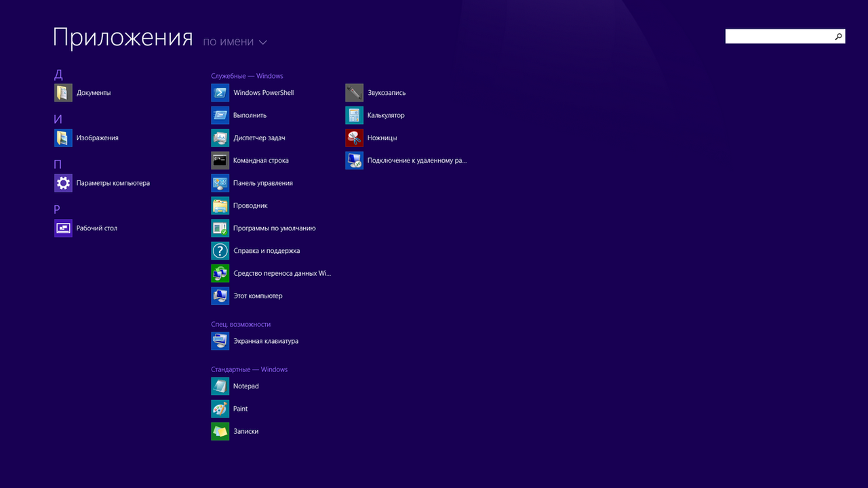The width and height of the screenshot is (868, 488).
Task: Open Ножницы snipping tool icon
Action: tap(354, 138)
